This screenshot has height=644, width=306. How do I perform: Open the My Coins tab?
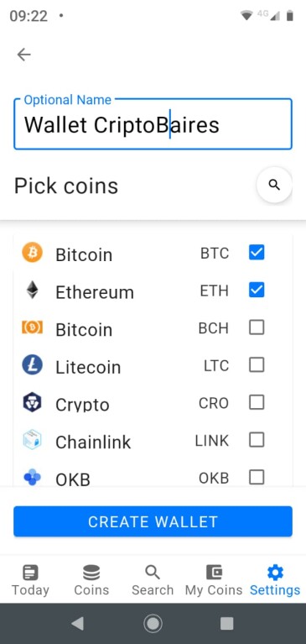(214, 580)
